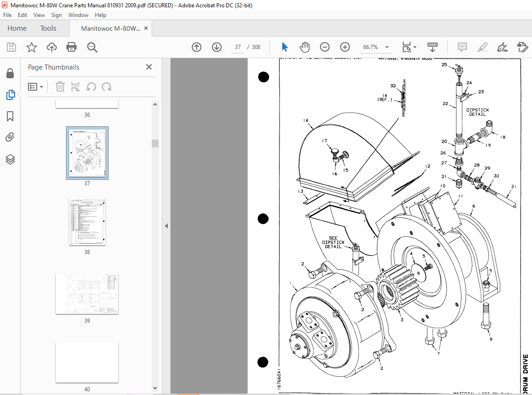
Task: Print the document with printer icon
Action: point(71,47)
